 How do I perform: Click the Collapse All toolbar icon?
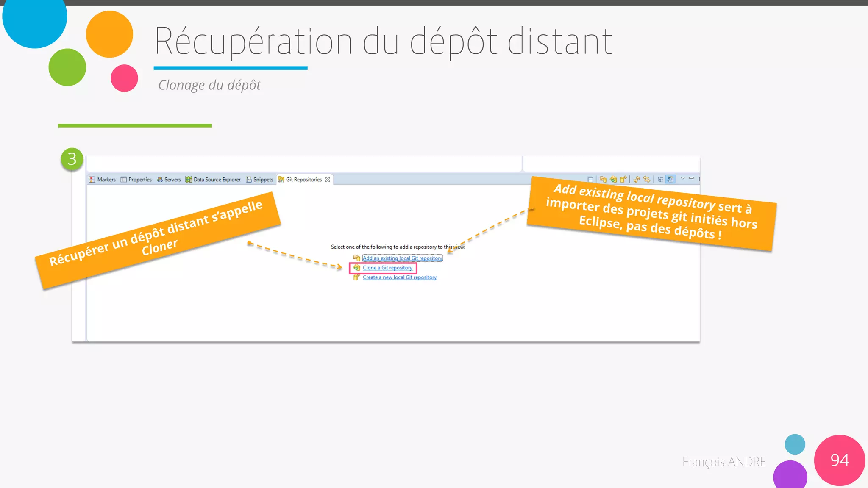[x=590, y=179]
